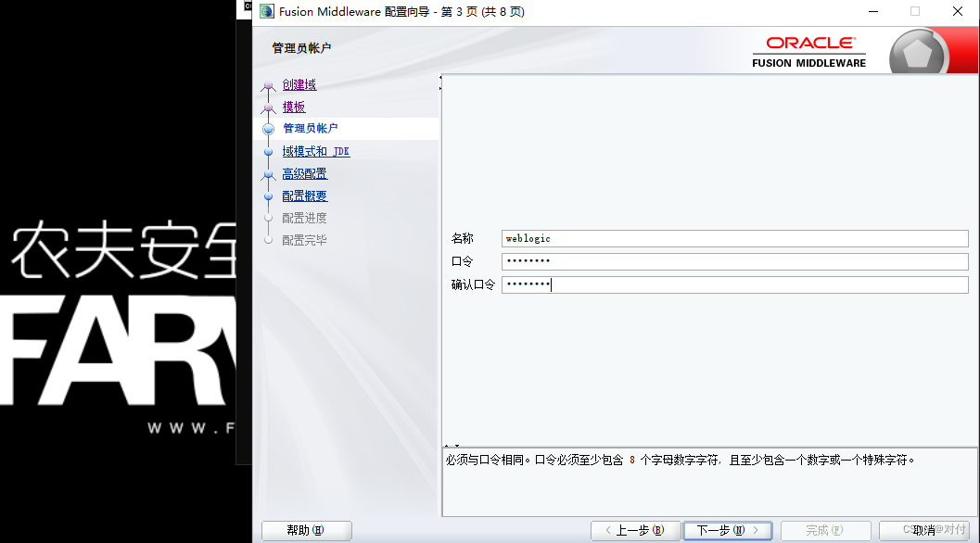Click the 模板 step node icon

[x=268, y=108]
